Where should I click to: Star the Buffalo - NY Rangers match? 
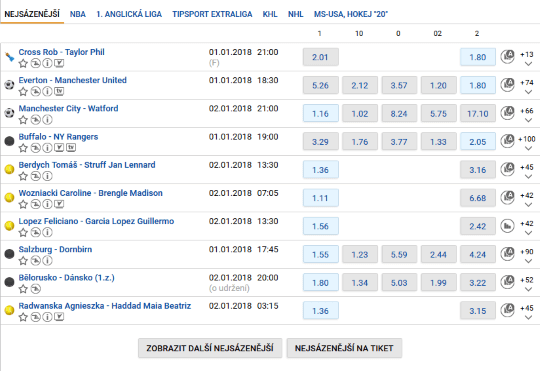(23, 148)
